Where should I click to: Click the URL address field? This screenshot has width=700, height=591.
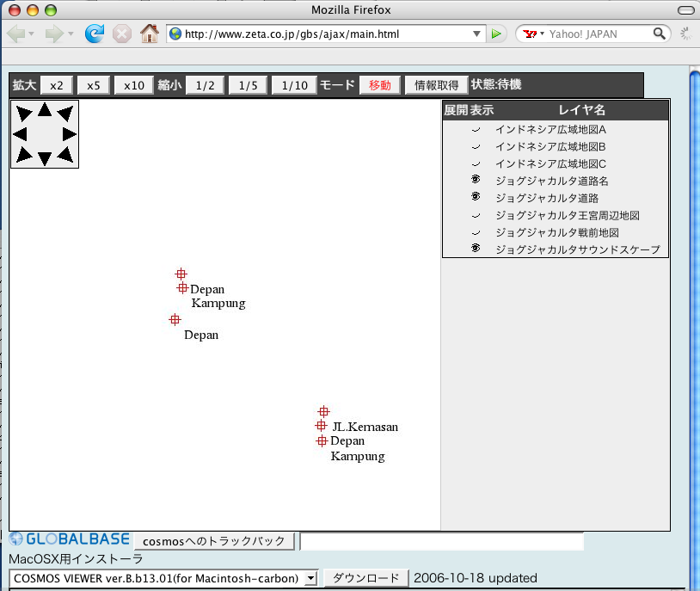click(326, 34)
